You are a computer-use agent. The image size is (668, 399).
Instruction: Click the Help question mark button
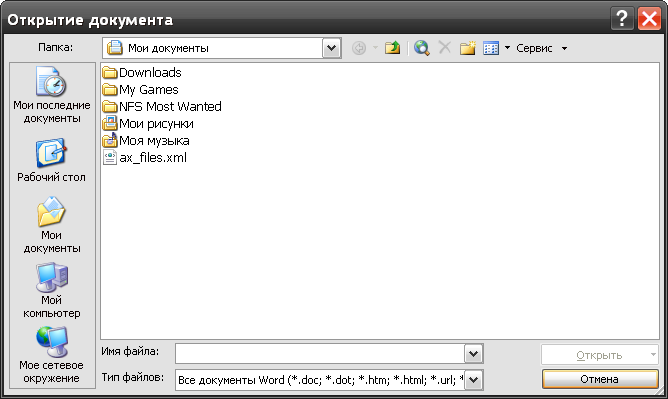tap(622, 19)
